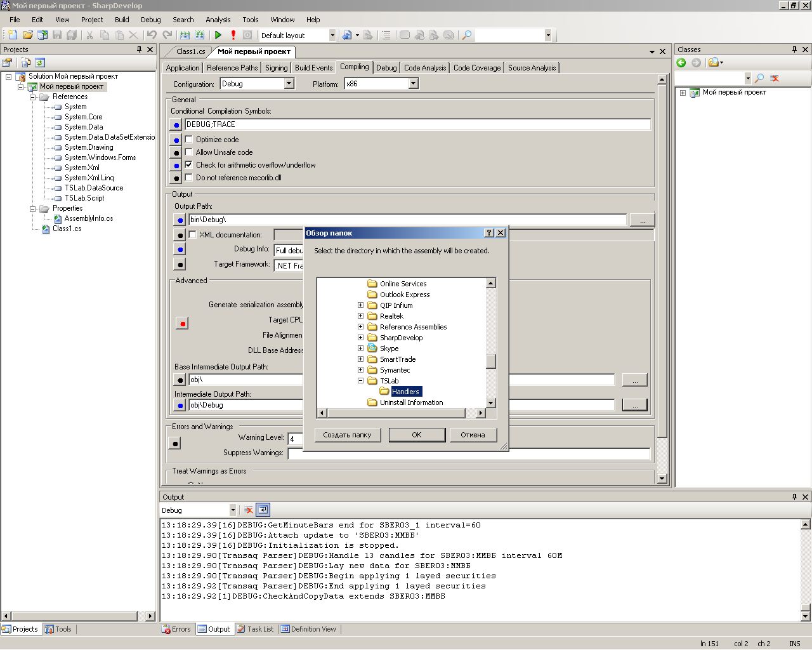Click the folder list vertical scrollbar thumb
Image resolution: width=812 pixels, height=650 pixels.
pos(491,361)
